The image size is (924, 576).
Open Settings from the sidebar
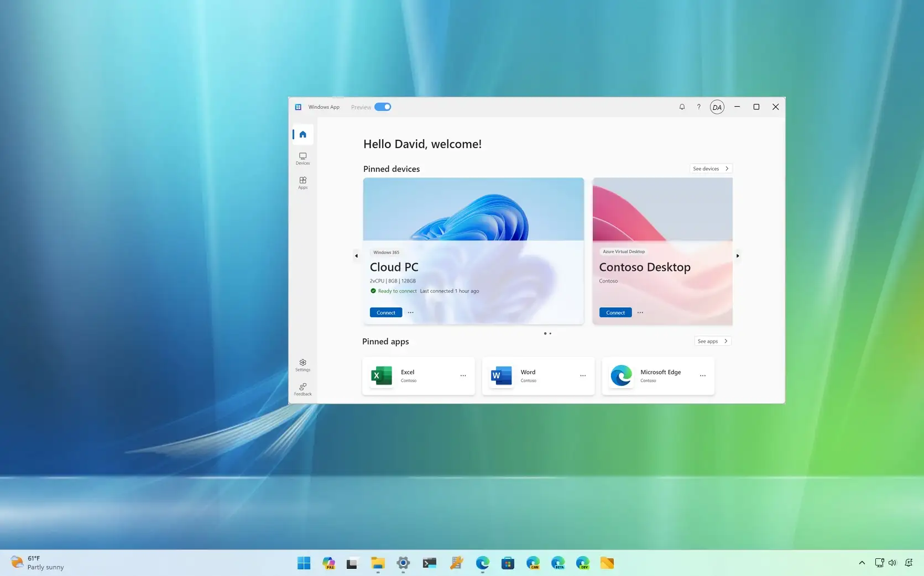click(302, 365)
